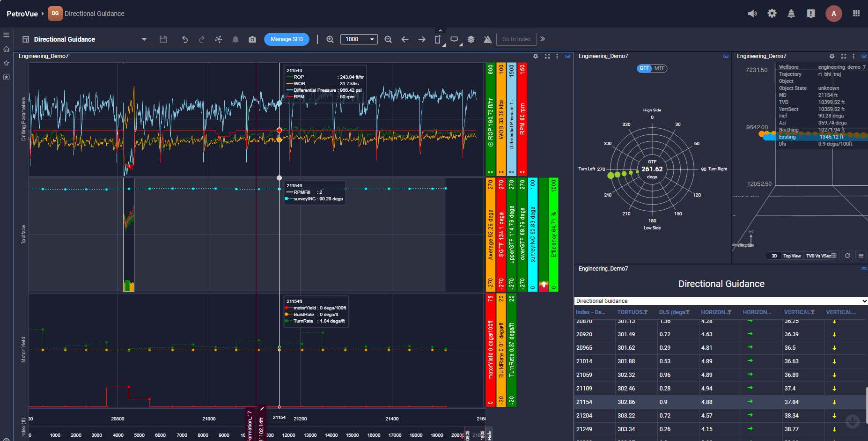
Task: Click the undo arrow in the toolbar
Action: [185, 39]
